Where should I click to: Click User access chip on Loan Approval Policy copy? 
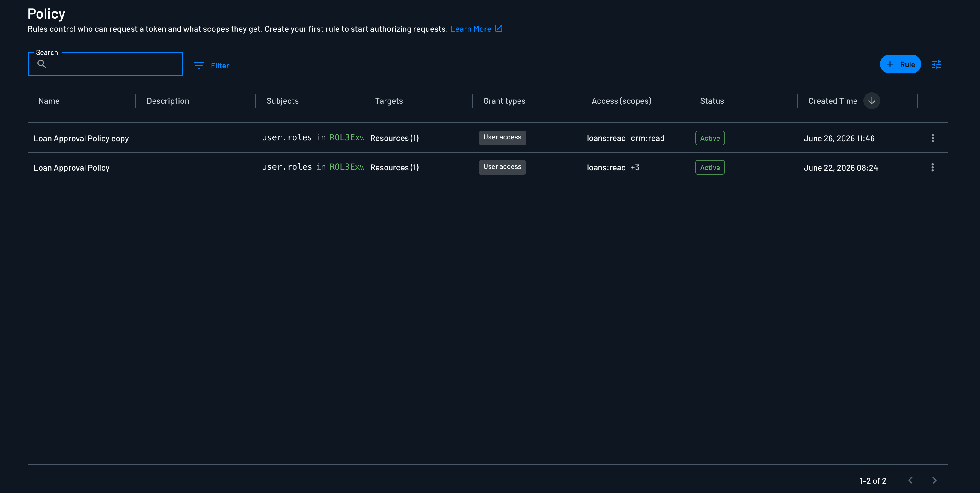tap(502, 138)
